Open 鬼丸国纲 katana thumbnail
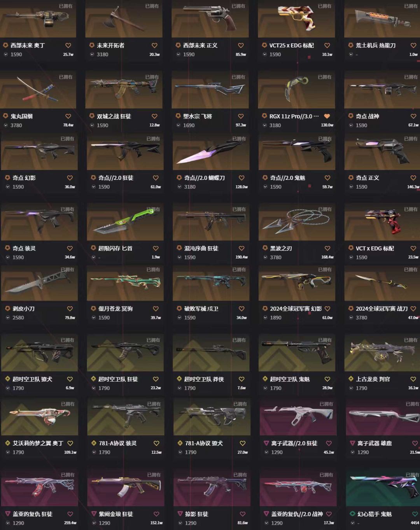420x530 pixels. pos(38,90)
